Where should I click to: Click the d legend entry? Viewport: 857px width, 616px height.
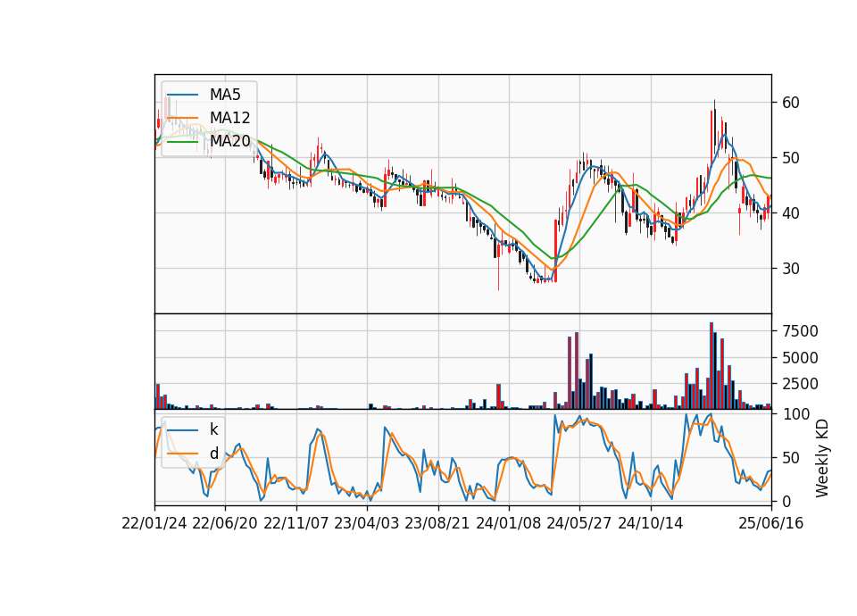pos(213,454)
